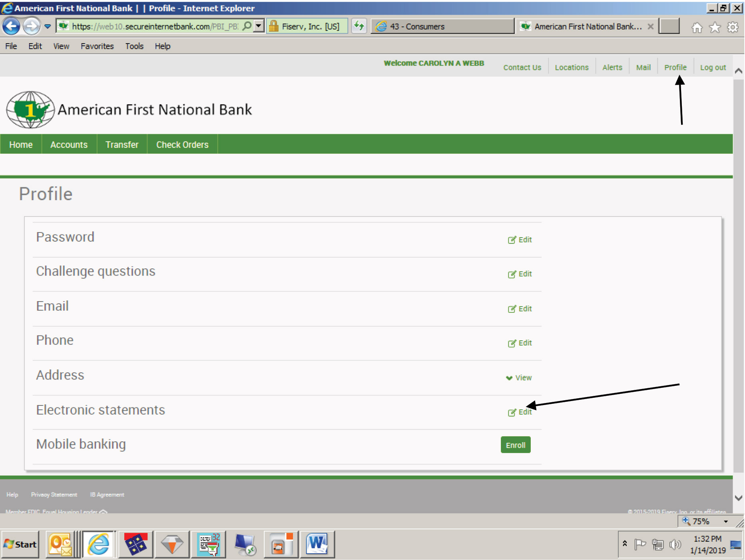The height and width of the screenshot is (560, 745).
Task: Open the Transfer navigation tab
Action: tap(122, 145)
